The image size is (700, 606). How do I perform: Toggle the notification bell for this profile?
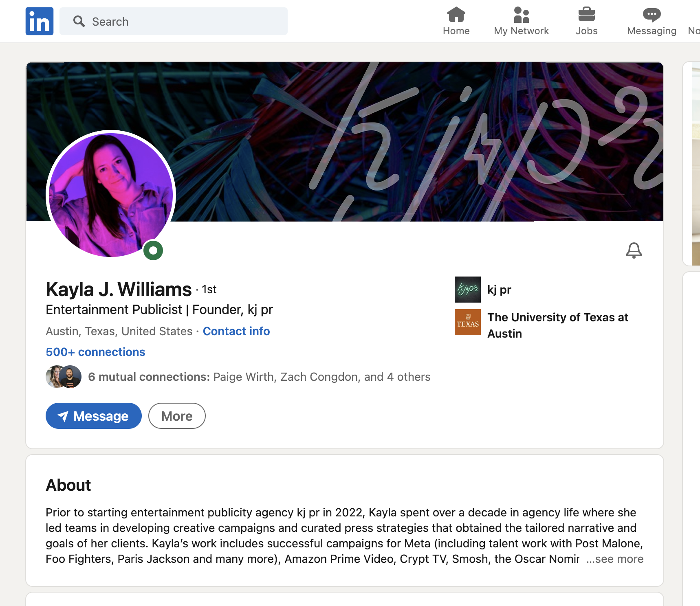(634, 250)
